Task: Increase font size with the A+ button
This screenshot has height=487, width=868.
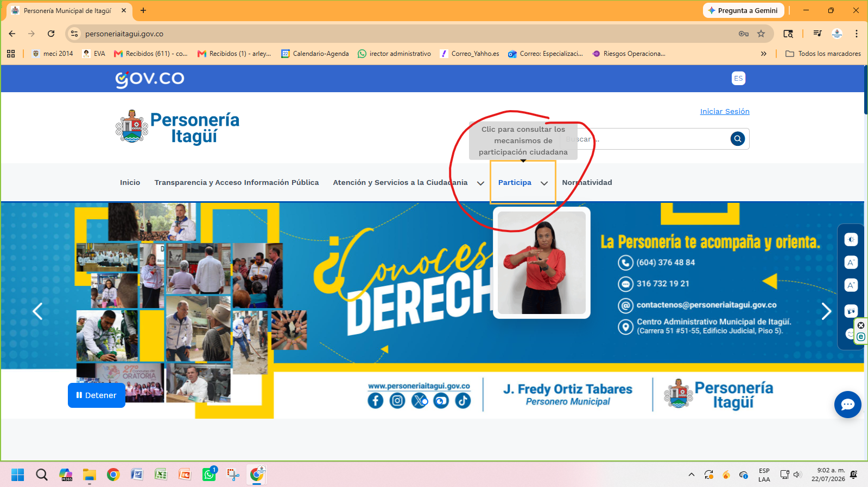Action: (x=851, y=285)
